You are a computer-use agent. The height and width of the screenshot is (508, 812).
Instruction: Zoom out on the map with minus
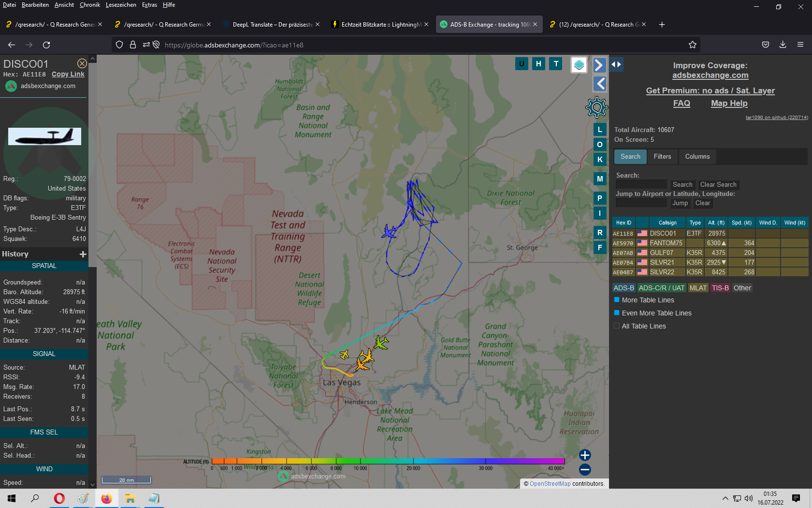pyautogui.click(x=585, y=469)
